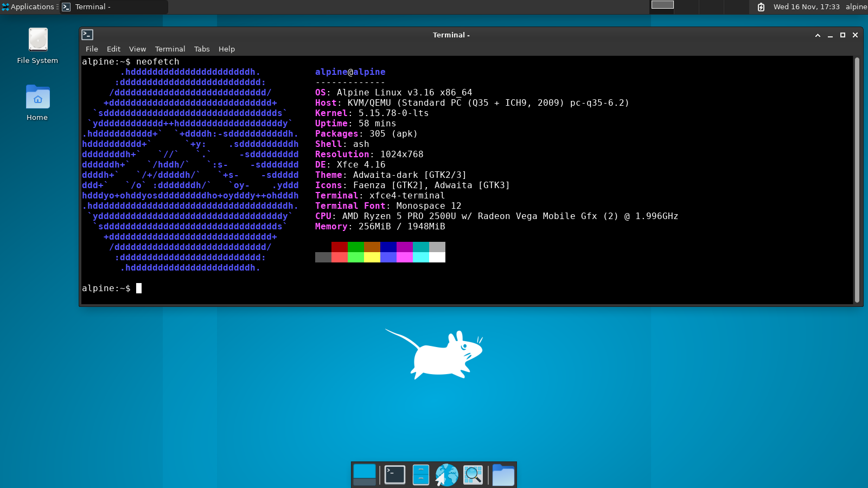
Task: Click the Terminal: xfce4-terminal line
Action: pyautogui.click(x=380, y=196)
